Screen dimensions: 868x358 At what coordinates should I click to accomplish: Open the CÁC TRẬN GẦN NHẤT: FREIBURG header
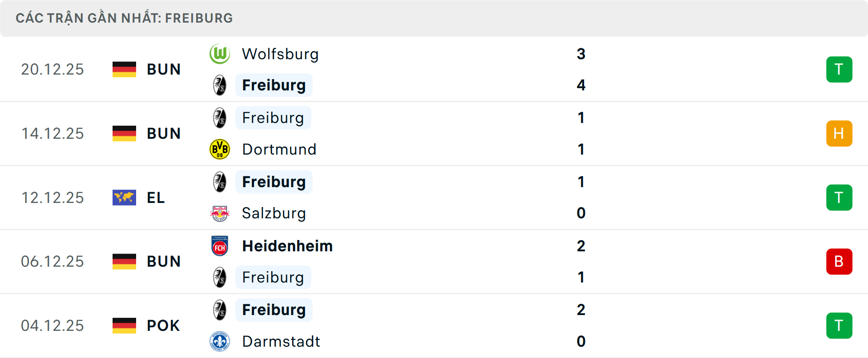124,18
